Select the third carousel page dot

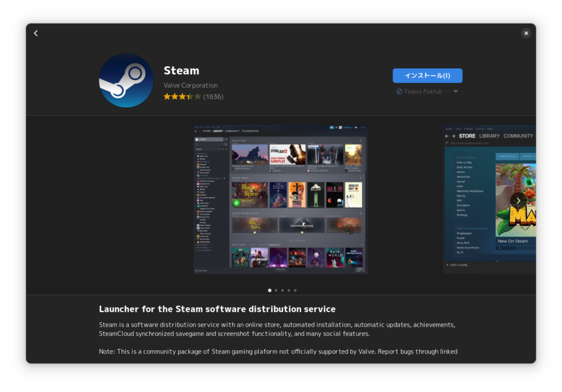point(283,290)
